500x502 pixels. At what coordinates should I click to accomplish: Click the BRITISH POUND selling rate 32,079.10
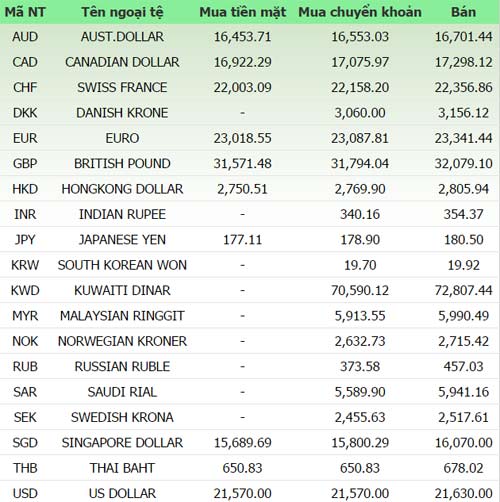pyautogui.click(x=463, y=164)
